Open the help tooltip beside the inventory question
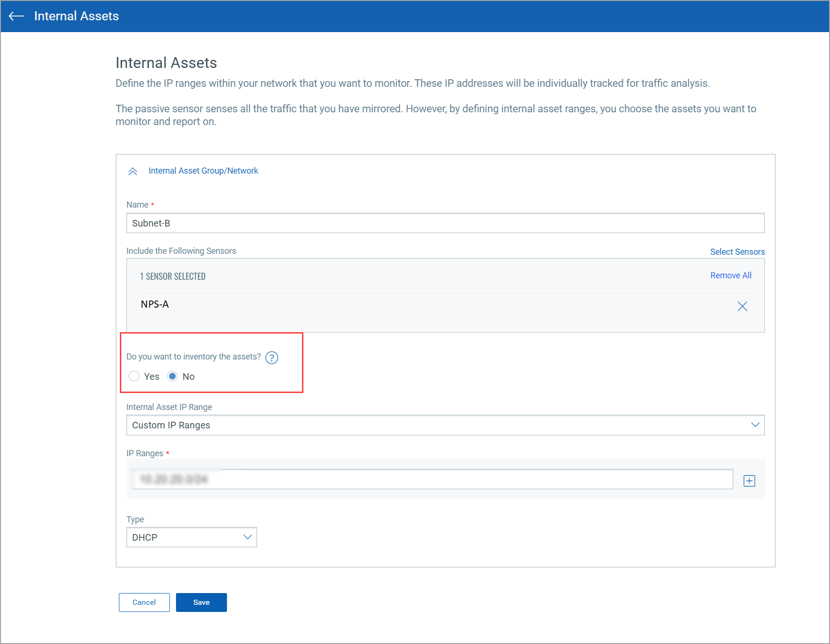This screenshot has width=830, height=644. (271, 358)
